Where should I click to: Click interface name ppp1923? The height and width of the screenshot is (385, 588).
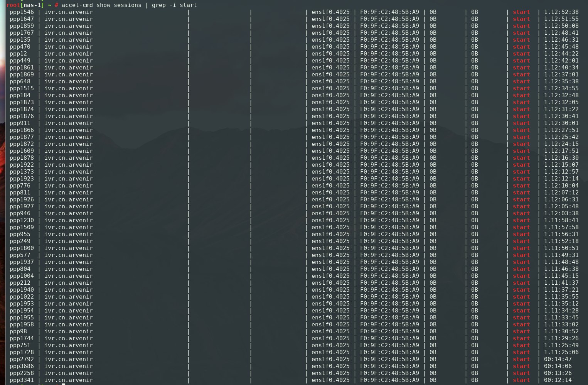(x=22, y=179)
